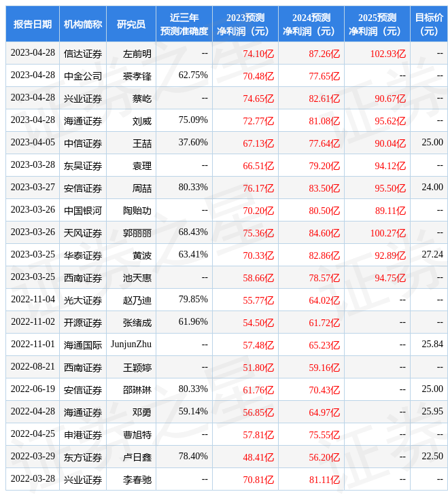Screen dimensions: 448x496
Task: Click the 94.12亿 forecast value
Action: point(390,166)
